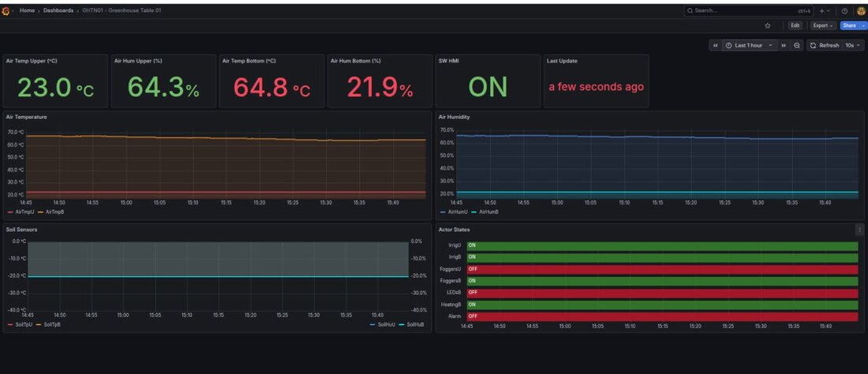Screen dimensions: 868x374
Task: Click the cyan line in the Soil Sensors graph
Action: (218, 277)
